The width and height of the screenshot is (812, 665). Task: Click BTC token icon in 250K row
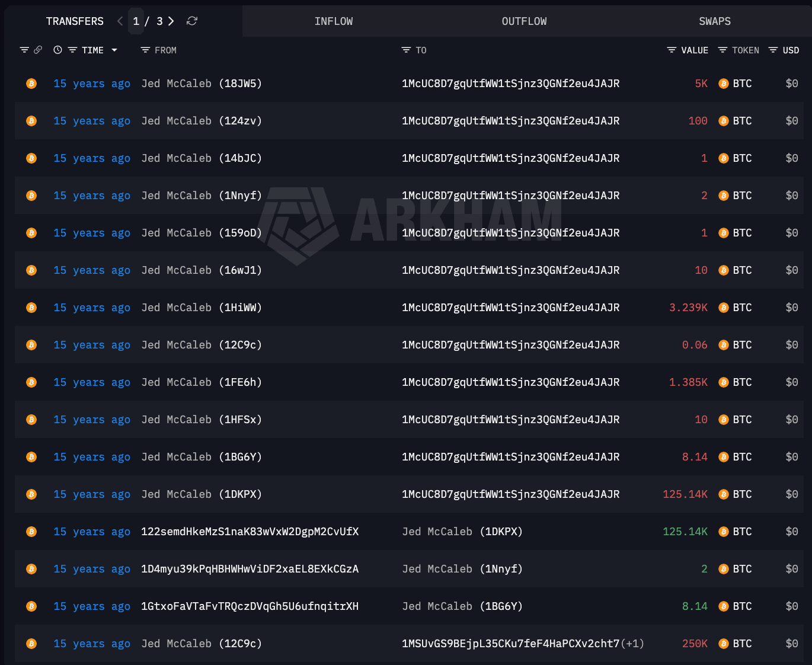point(724,644)
